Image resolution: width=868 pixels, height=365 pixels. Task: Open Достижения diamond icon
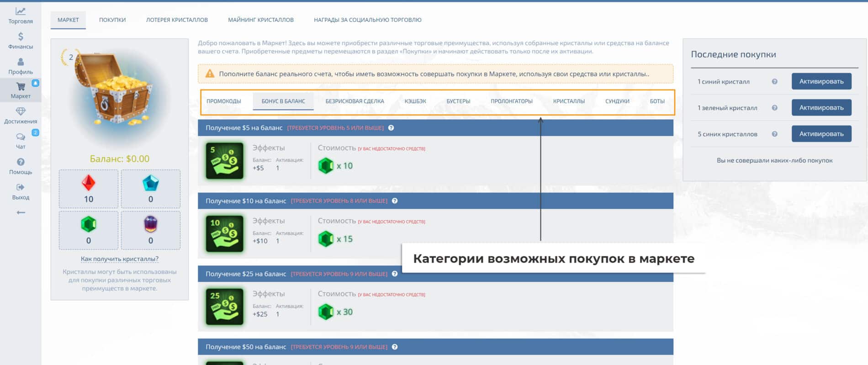tap(21, 111)
